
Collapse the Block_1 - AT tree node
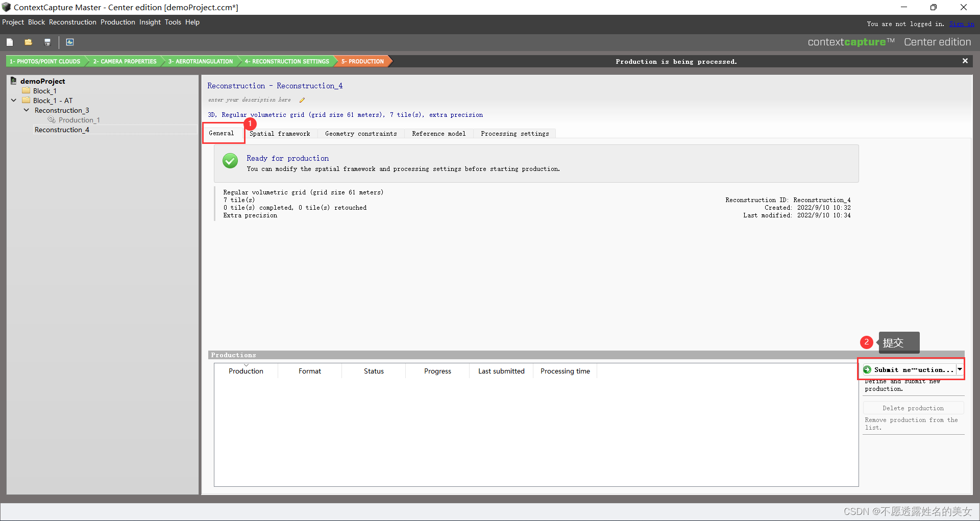point(14,101)
